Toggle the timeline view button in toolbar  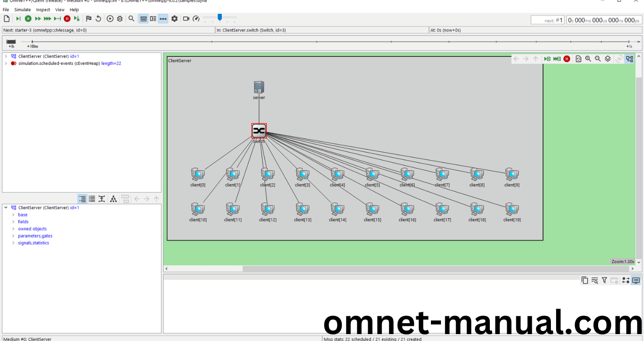pyautogui.click(x=163, y=19)
